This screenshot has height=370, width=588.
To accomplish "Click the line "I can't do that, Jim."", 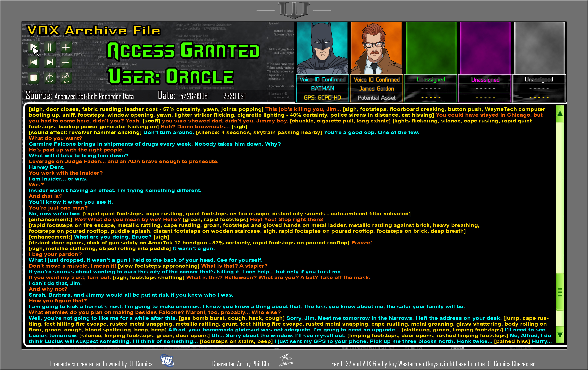I will 55,283.
